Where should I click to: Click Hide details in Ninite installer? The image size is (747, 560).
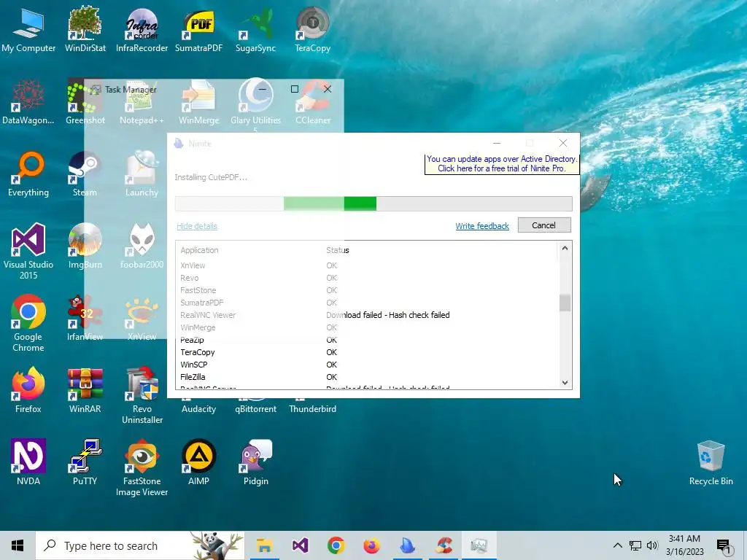tap(197, 226)
